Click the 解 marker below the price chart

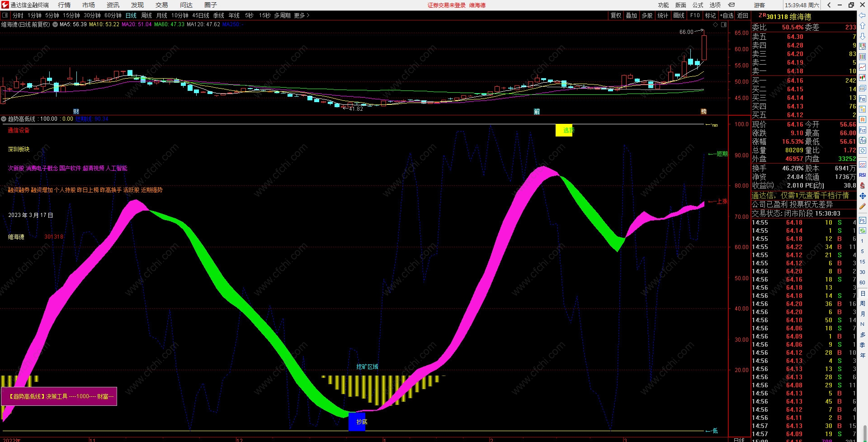537,111
